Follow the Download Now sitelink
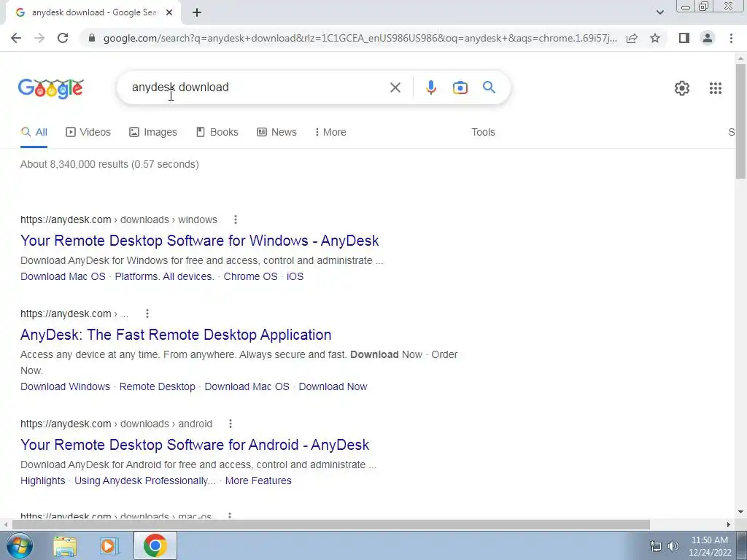Viewport: 747px width, 560px height. coord(333,386)
